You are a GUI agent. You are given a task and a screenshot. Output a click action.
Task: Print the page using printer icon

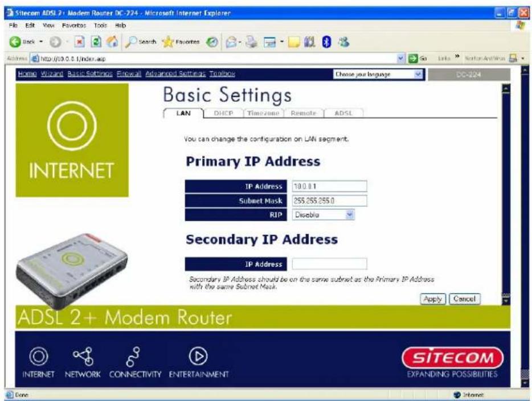(251, 42)
